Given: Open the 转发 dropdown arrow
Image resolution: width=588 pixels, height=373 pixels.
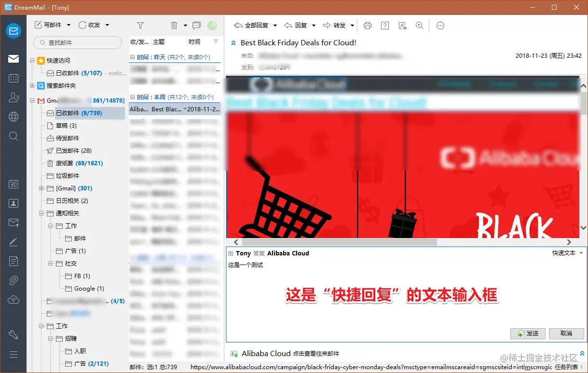Looking at the screenshot, I should pos(353,26).
